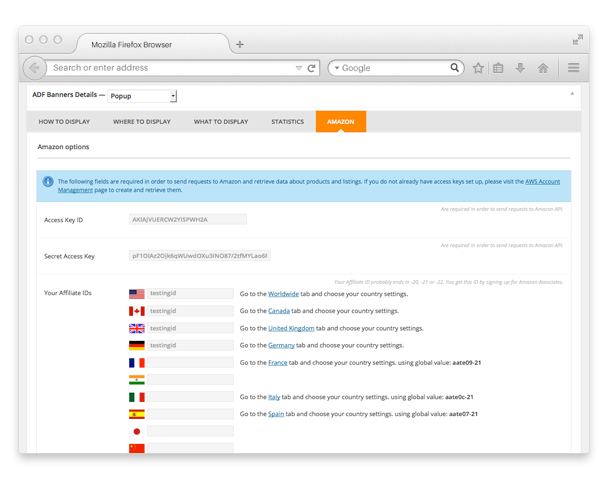This screenshot has width=615, height=479.
Task: Click the Access Key ID input field
Action: click(188, 219)
